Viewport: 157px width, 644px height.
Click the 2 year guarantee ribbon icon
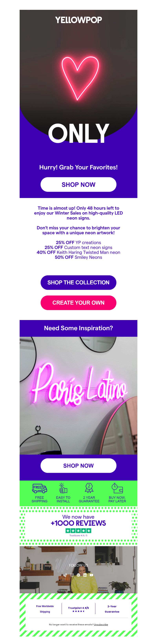point(89,488)
